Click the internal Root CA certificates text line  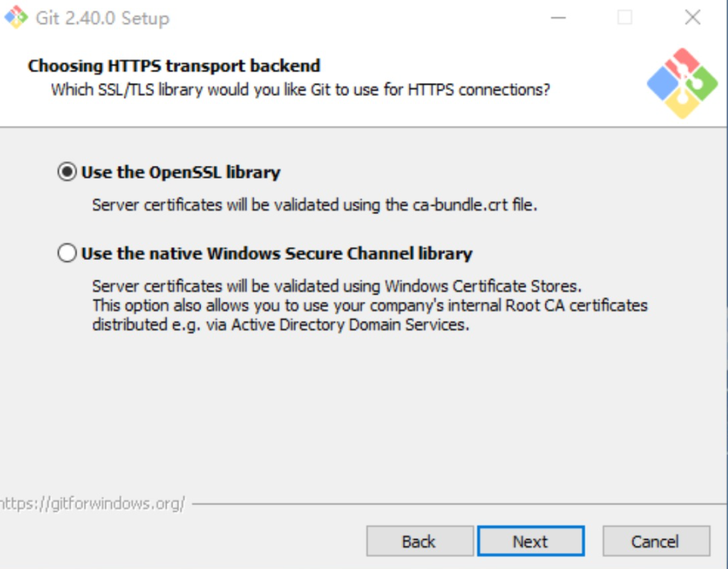pyautogui.click(x=370, y=305)
